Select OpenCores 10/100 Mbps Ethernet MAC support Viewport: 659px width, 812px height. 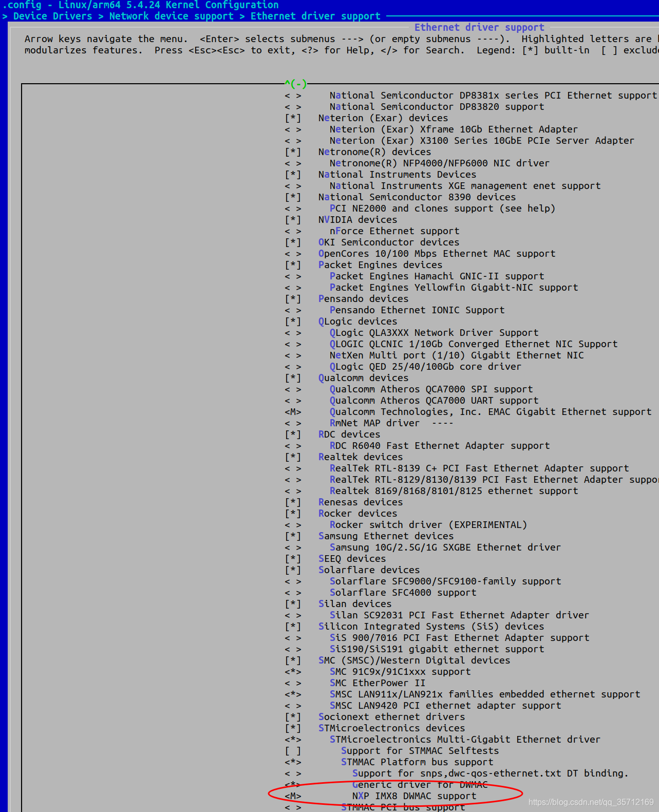[437, 254]
